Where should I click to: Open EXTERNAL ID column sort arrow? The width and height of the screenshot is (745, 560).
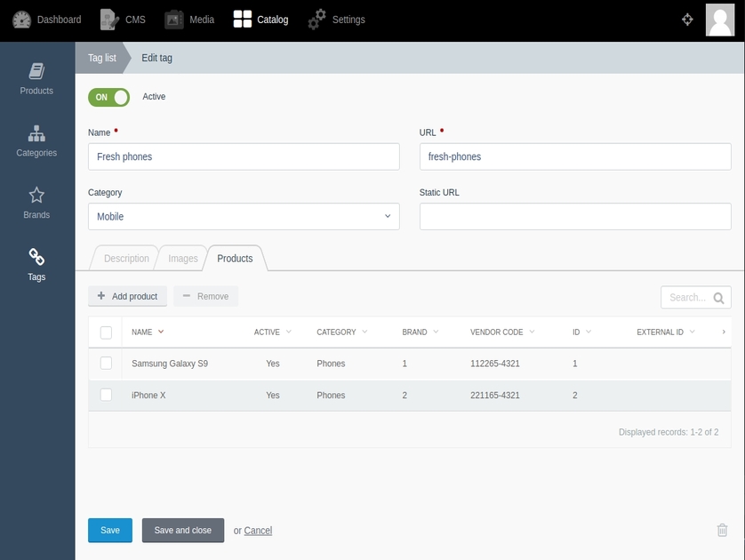692,332
